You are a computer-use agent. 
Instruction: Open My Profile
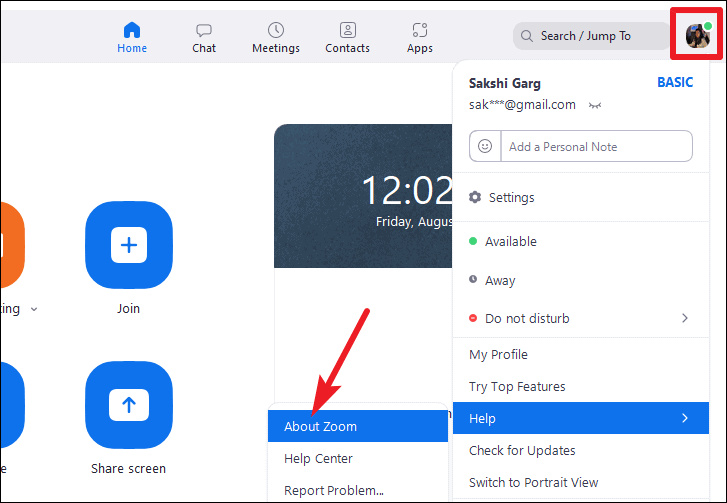[x=580, y=355]
